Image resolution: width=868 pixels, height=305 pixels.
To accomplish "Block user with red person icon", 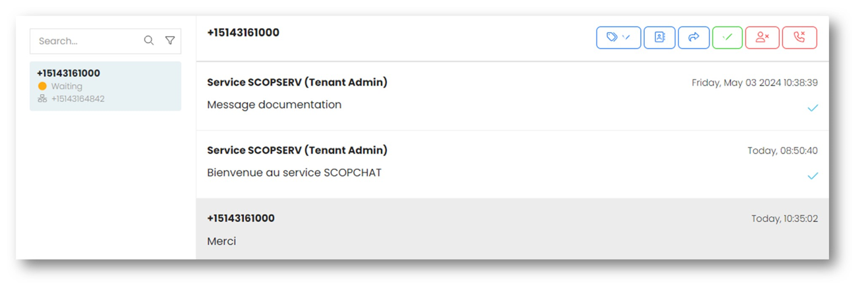I will 762,38.
